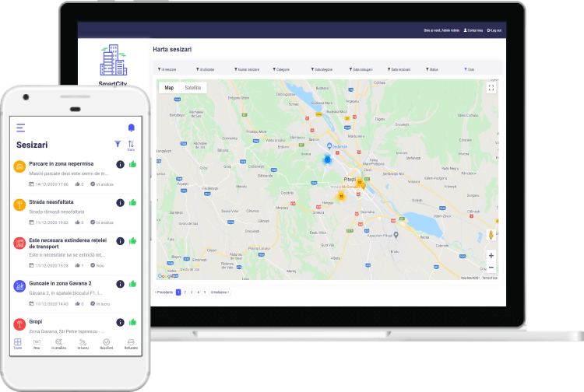Go to the Urmatoarea page
Viewport: 584px width, 392px height.
point(220,292)
